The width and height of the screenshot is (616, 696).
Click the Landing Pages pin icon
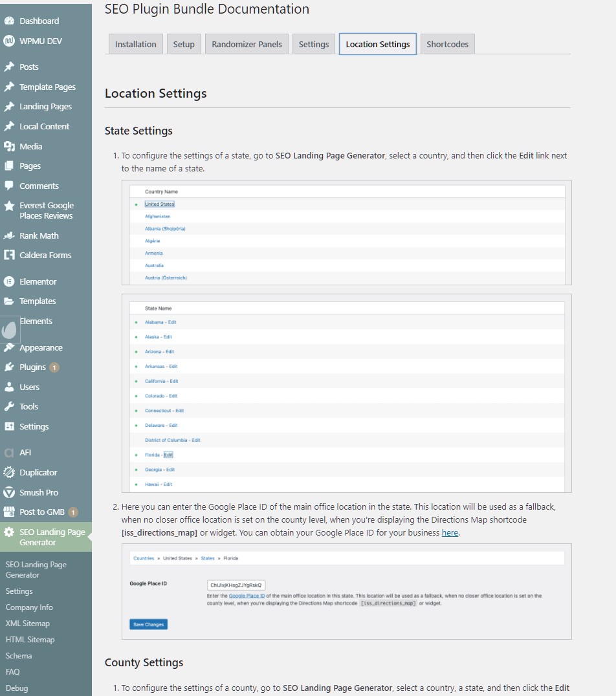9,107
